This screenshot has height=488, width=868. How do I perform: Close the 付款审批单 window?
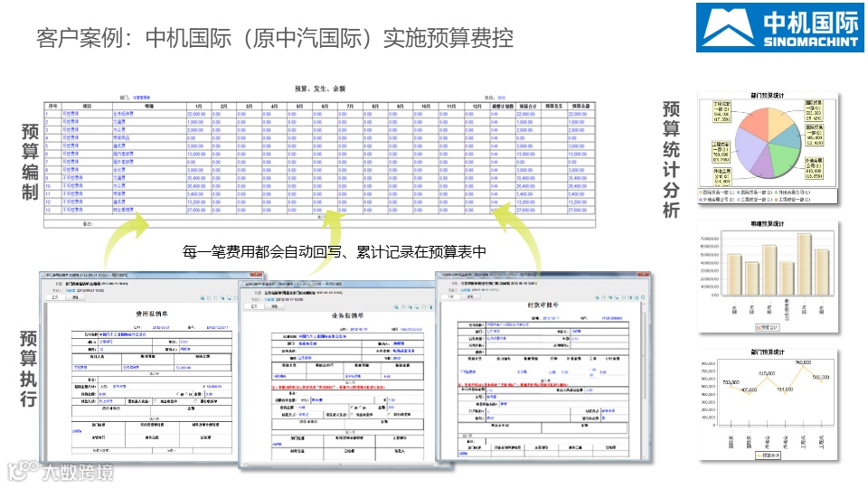pos(643,275)
